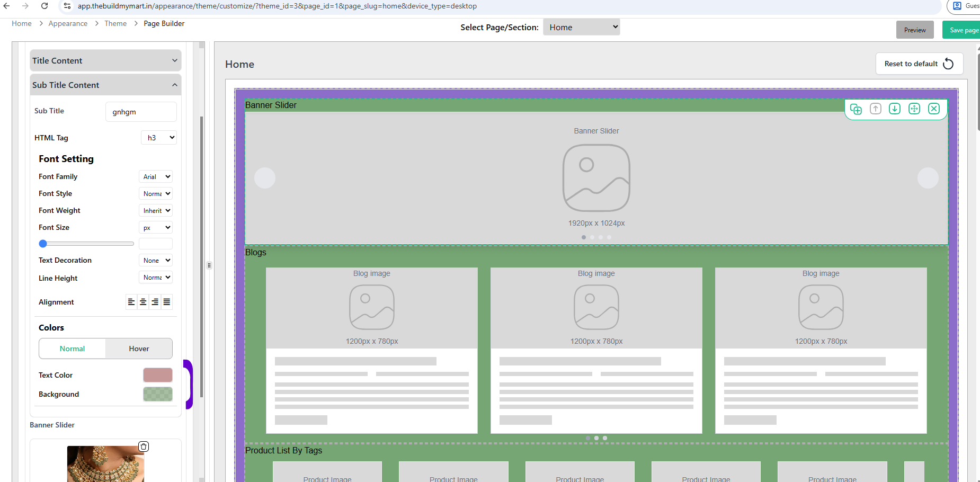The image size is (980, 482).
Task: Open the Font Family dropdown
Action: (x=156, y=176)
